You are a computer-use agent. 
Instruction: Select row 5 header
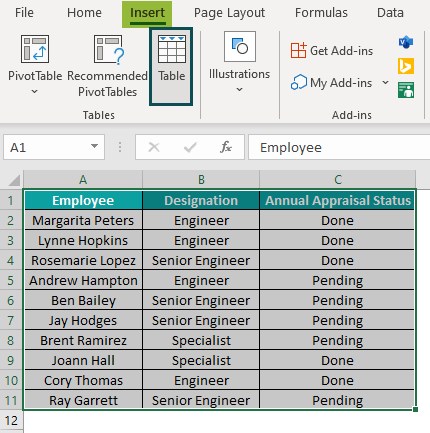(x=11, y=280)
